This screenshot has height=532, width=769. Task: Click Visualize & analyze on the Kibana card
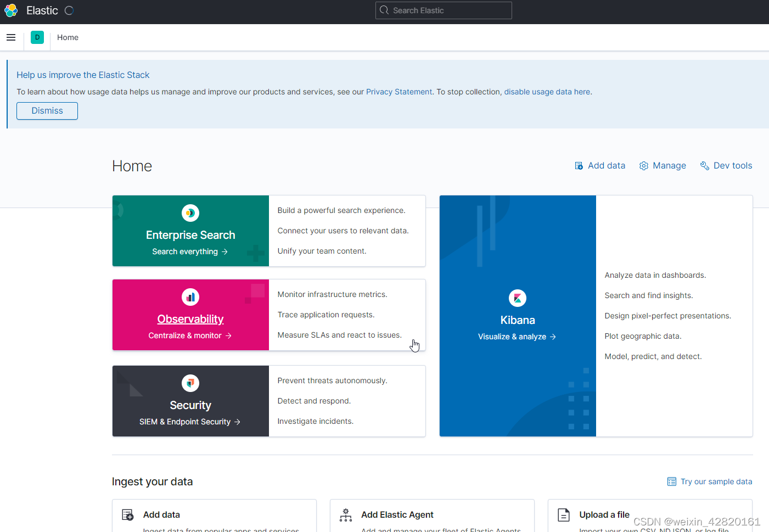coord(517,336)
